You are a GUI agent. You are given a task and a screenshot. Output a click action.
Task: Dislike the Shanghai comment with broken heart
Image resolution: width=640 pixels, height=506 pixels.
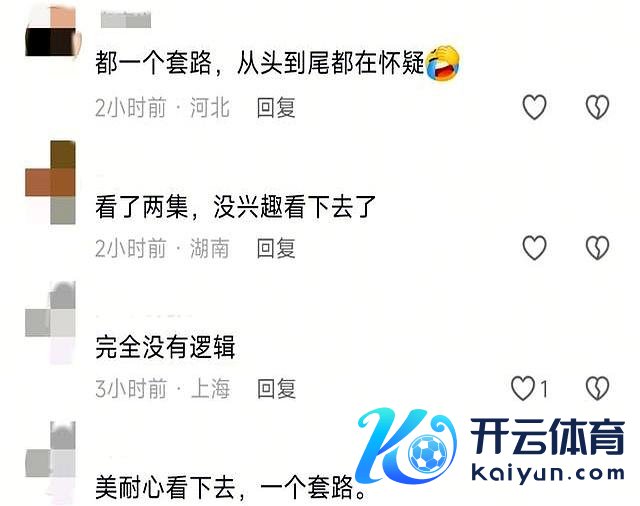coord(597,388)
